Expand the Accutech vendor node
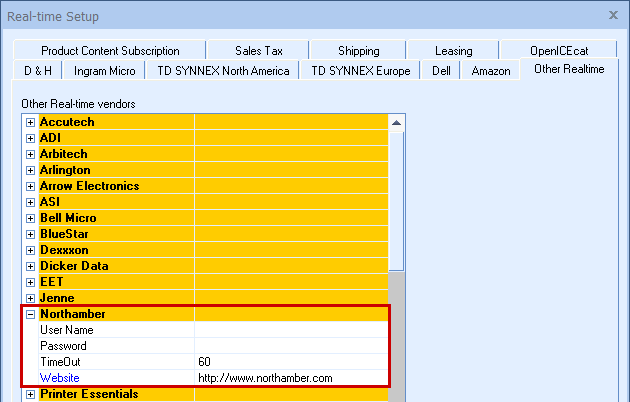 click(31, 122)
